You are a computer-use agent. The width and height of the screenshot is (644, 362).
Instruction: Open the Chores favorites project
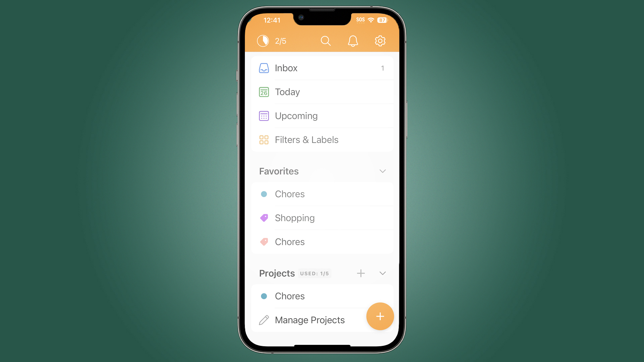click(290, 194)
